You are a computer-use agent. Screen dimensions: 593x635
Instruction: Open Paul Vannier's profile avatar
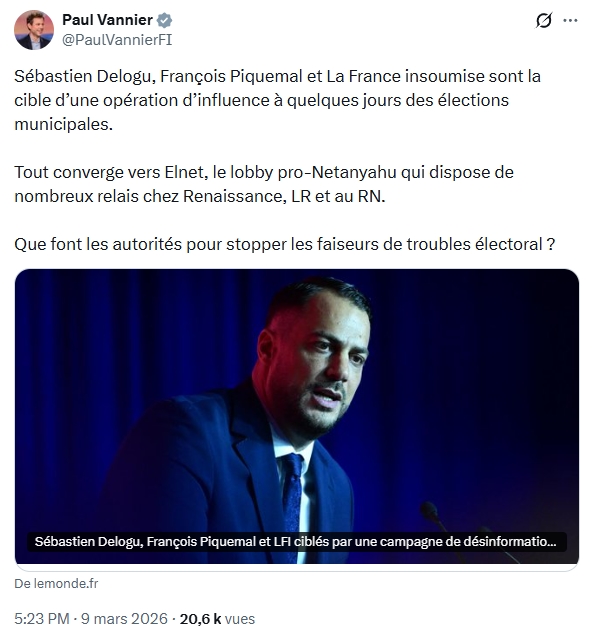tap(34, 30)
